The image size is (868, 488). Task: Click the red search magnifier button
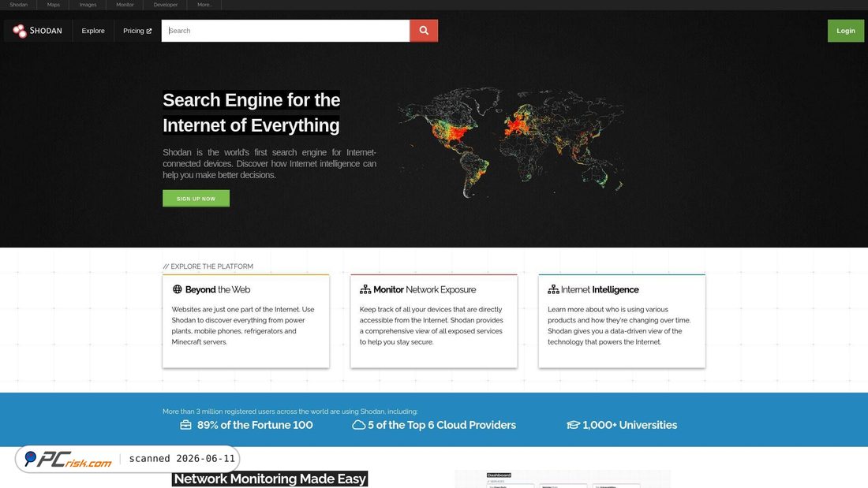coord(424,31)
